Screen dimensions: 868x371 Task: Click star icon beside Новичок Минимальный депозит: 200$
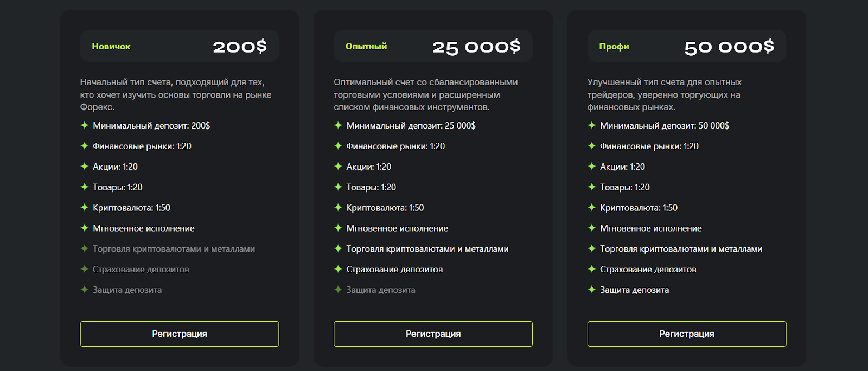pyautogui.click(x=85, y=125)
